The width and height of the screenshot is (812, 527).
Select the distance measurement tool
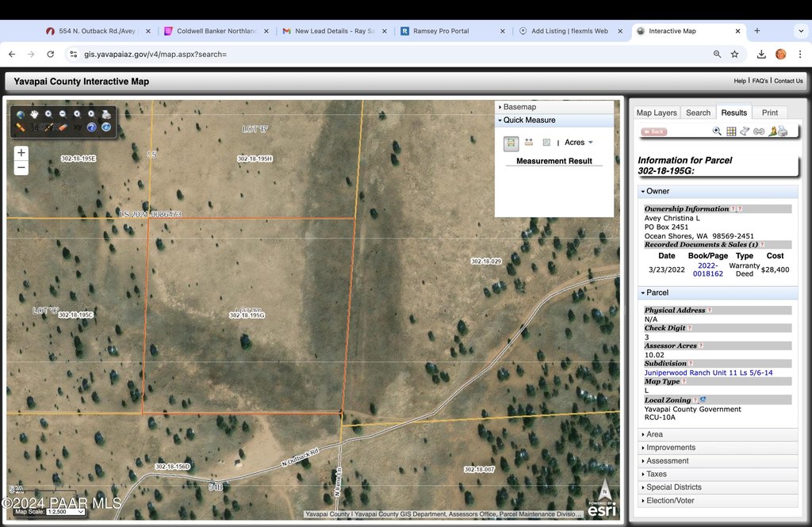pyautogui.click(x=529, y=143)
